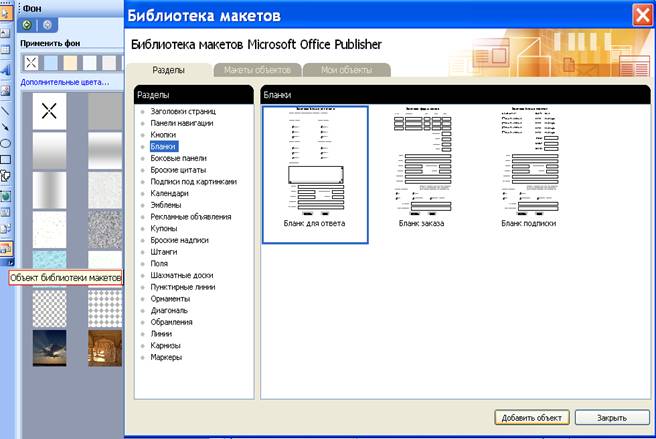Select the Бланк для ответа thumbnail

(315, 174)
